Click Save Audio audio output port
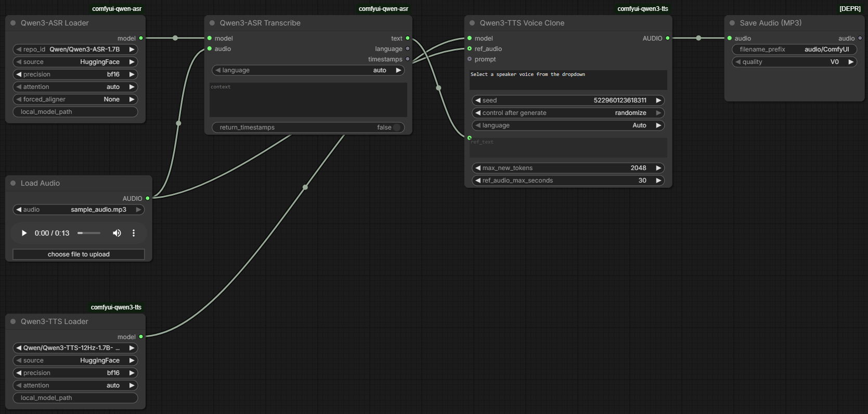The image size is (868, 414). coord(860,38)
